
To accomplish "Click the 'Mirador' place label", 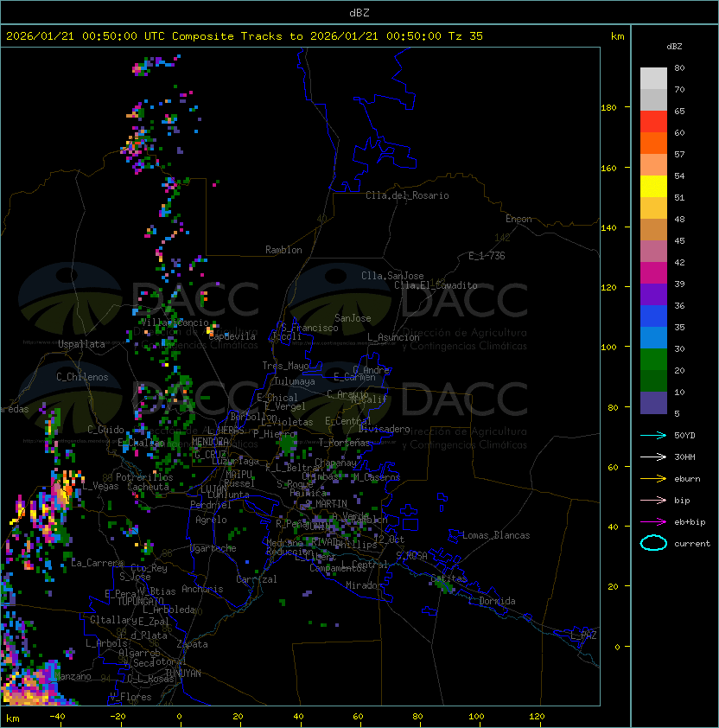I will click(x=364, y=585).
